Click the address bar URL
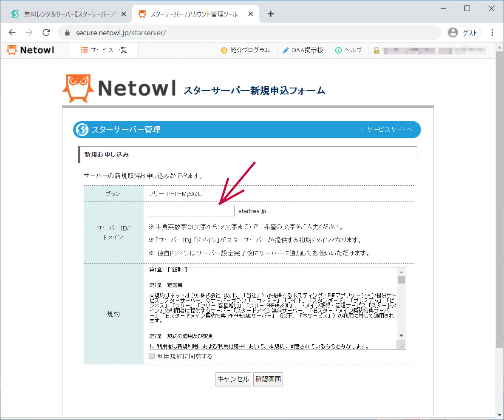504x420 pixels. 121,33
